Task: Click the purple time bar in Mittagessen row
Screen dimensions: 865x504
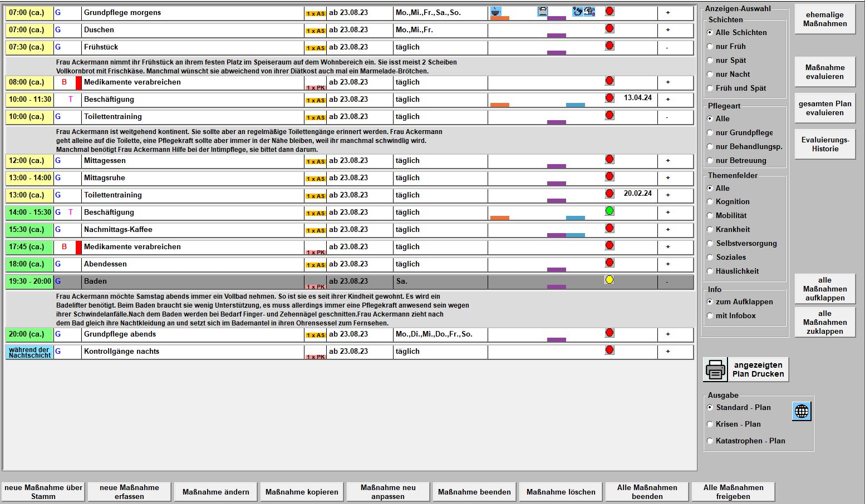Action: pyautogui.click(x=556, y=166)
